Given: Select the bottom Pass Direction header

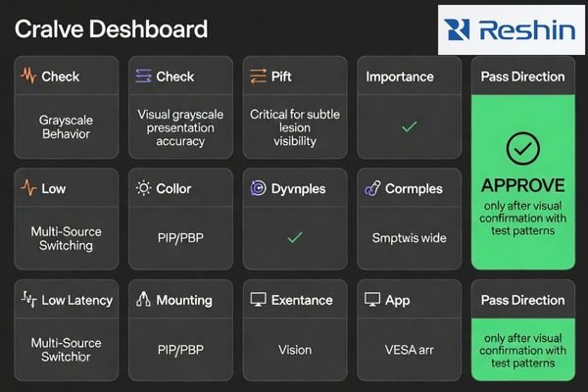Looking at the screenshot, I should pos(523,300).
